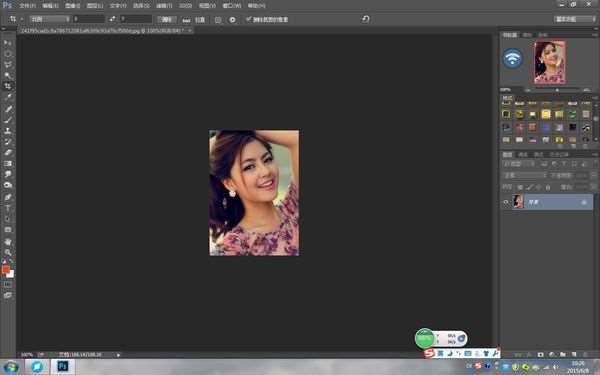Toggle lock position icon
The width and height of the screenshot is (600, 375).
click(538, 187)
